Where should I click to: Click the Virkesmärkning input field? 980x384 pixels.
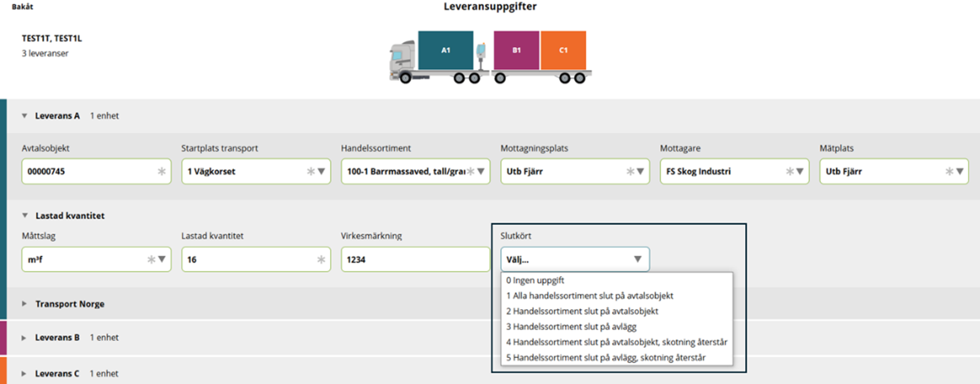tap(415, 259)
